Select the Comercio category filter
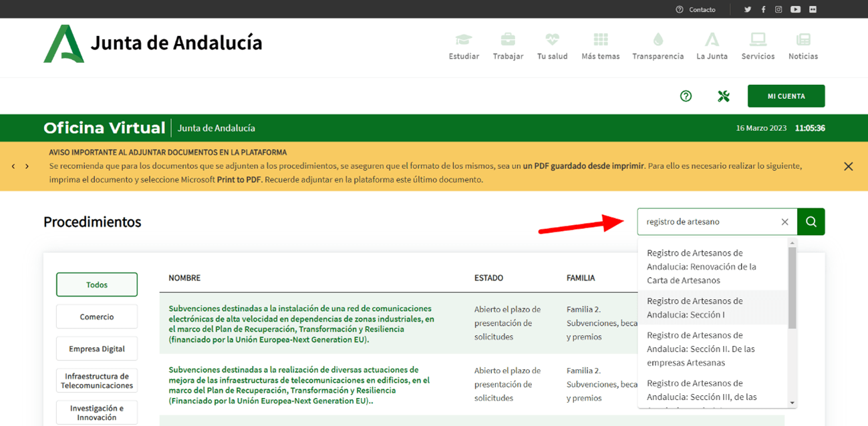The image size is (868, 426). pos(97,316)
